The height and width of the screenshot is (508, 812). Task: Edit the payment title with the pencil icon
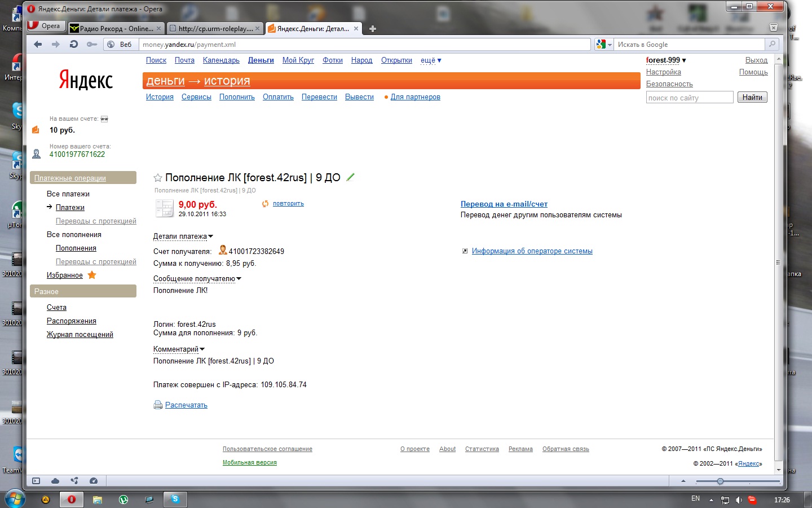[350, 177]
